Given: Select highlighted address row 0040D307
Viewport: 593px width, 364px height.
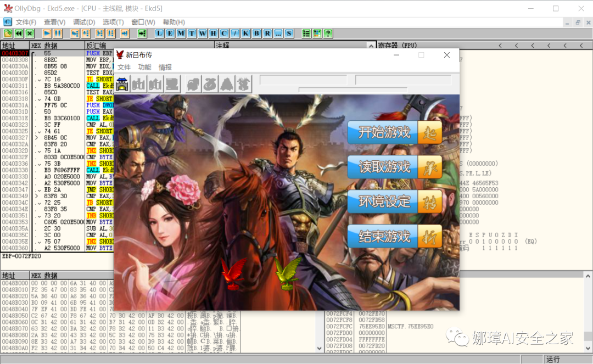Looking at the screenshot, I should point(15,53).
